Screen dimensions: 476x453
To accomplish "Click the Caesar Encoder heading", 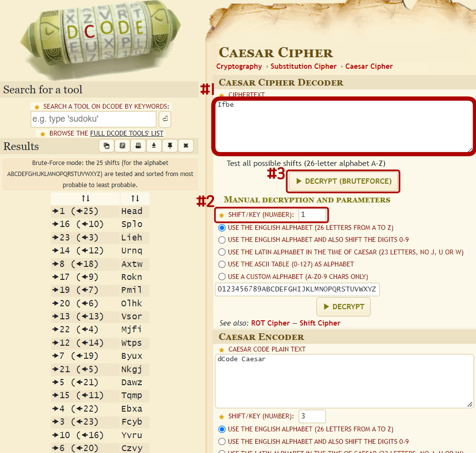I will pyautogui.click(x=262, y=337).
